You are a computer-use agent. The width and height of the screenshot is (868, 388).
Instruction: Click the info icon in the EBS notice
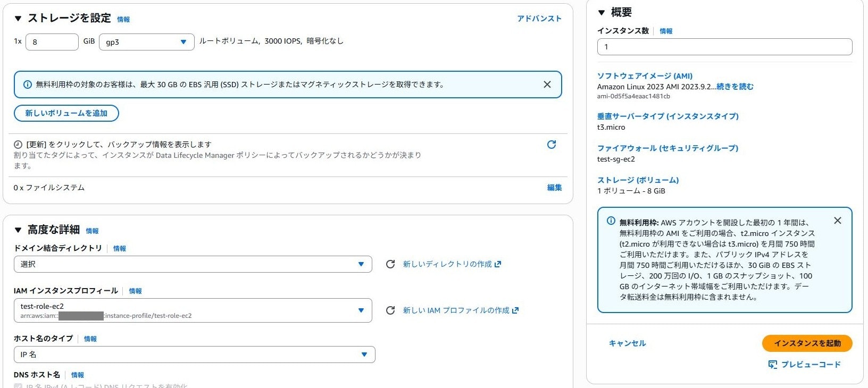pos(28,85)
